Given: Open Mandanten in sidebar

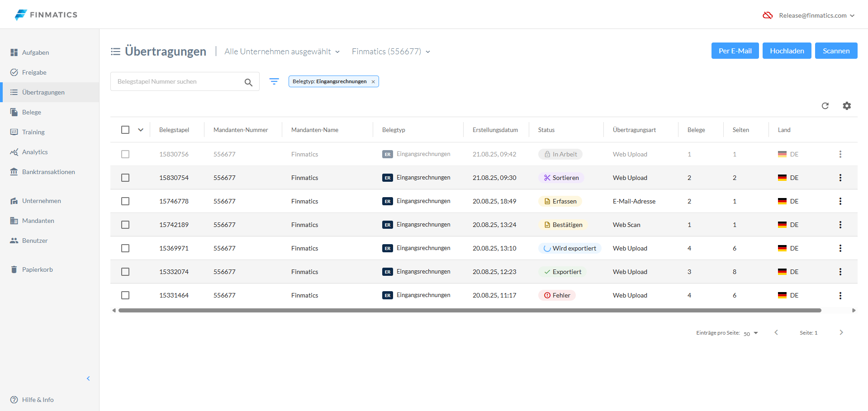Looking at the screenshot, I should pyautogui.click(x=50, y=221).
